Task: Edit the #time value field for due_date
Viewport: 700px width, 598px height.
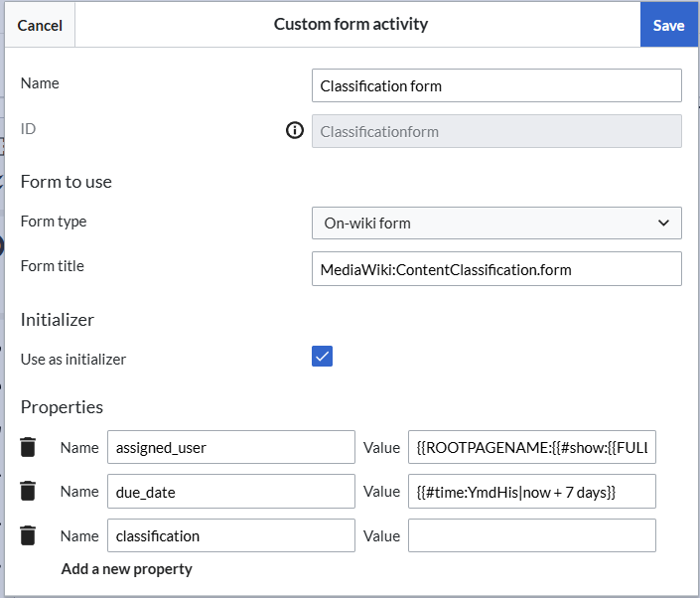Action: (531, 491)
